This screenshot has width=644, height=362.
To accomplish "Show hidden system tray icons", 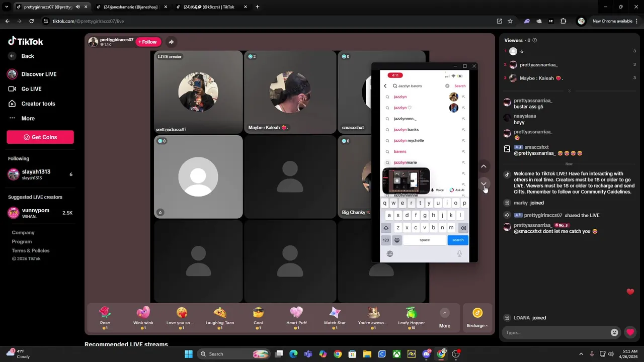I will click(x=581, y=354).
